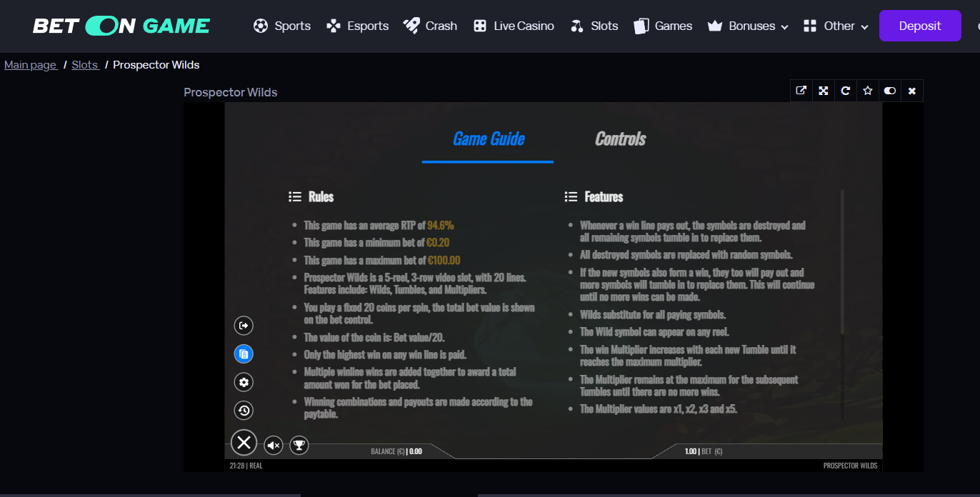980x497 pixels.
Task: Click the cherries Slots icon
Action: (577, 26)
